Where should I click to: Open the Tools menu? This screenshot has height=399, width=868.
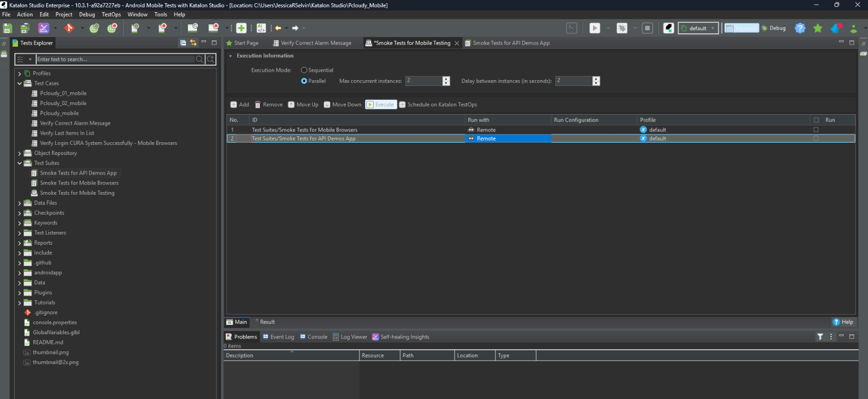pos(160,14)
